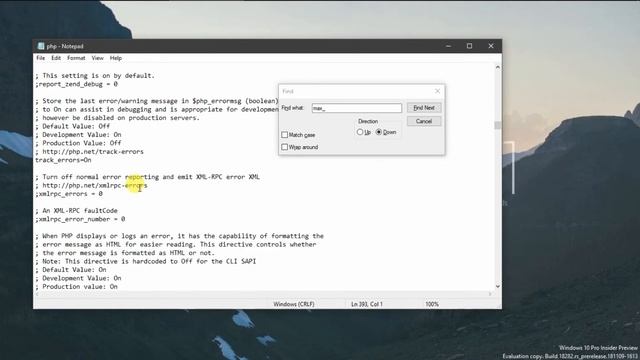Click the Ln 393, Col 1 status entry
Viewport: 640px width, 360px height.
coord(367,304)
